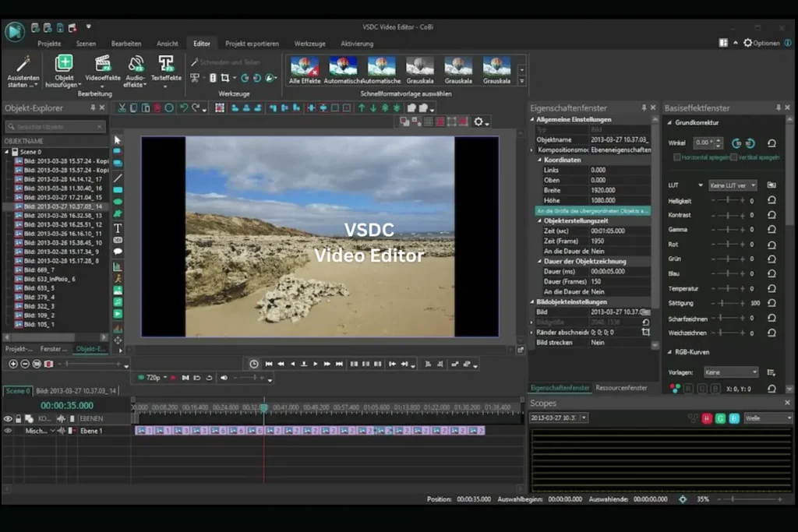The image size is (798, 532).
Task: Open the Bearbeiten menu
Action: pyautogui.click(x=126, y=44)
